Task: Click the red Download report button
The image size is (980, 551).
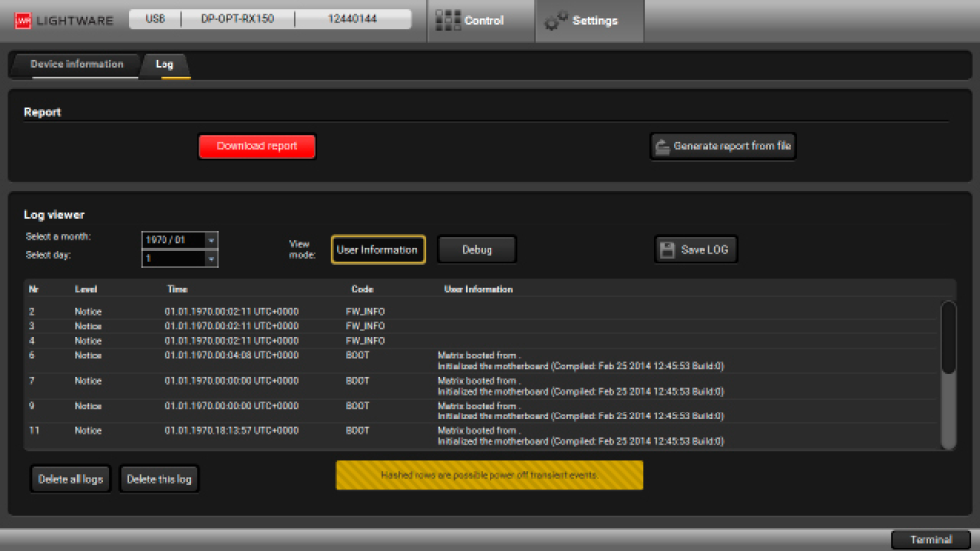Action: tap(257, 146)
